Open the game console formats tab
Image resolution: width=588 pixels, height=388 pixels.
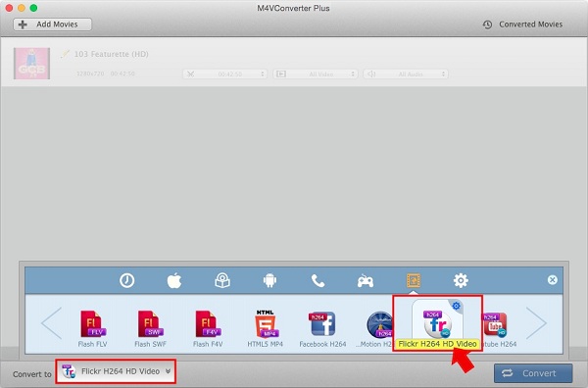click(x=366, y=281)
